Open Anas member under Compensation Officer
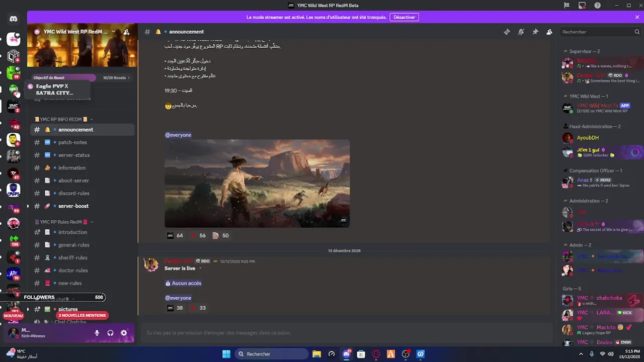The width and height of the screenshot is (644, 362). [x=602, y=182]
